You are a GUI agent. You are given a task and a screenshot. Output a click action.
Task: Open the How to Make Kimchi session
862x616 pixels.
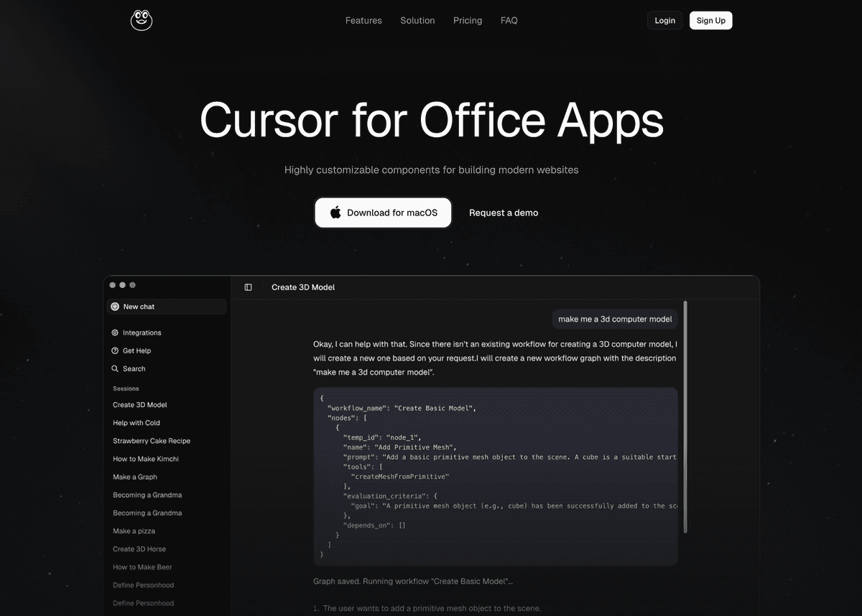pos(146,459)
